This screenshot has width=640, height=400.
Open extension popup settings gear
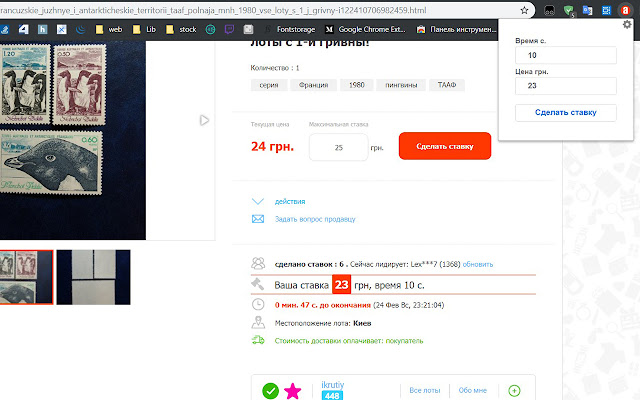click(x=627, y=25)
